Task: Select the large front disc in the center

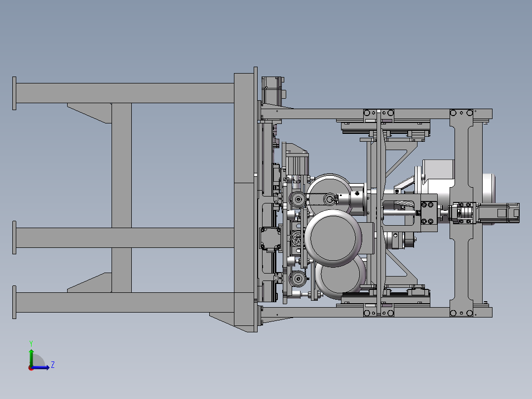Action: (333, 238)
